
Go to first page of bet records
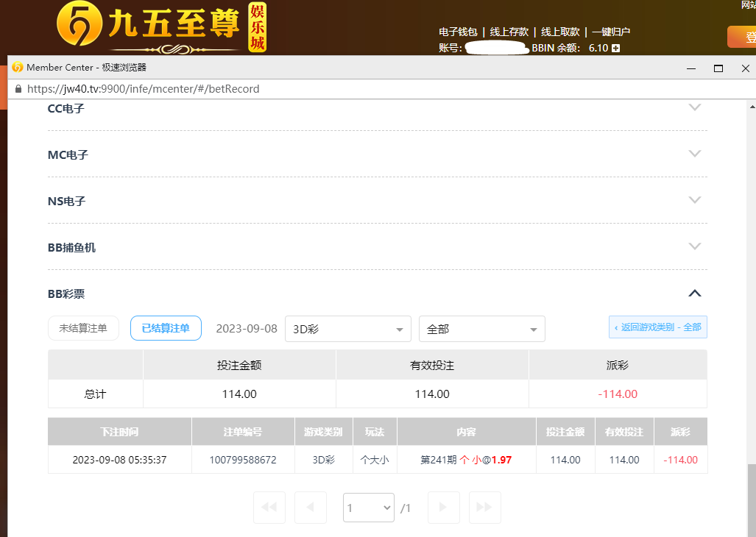(x=269, y=508)
